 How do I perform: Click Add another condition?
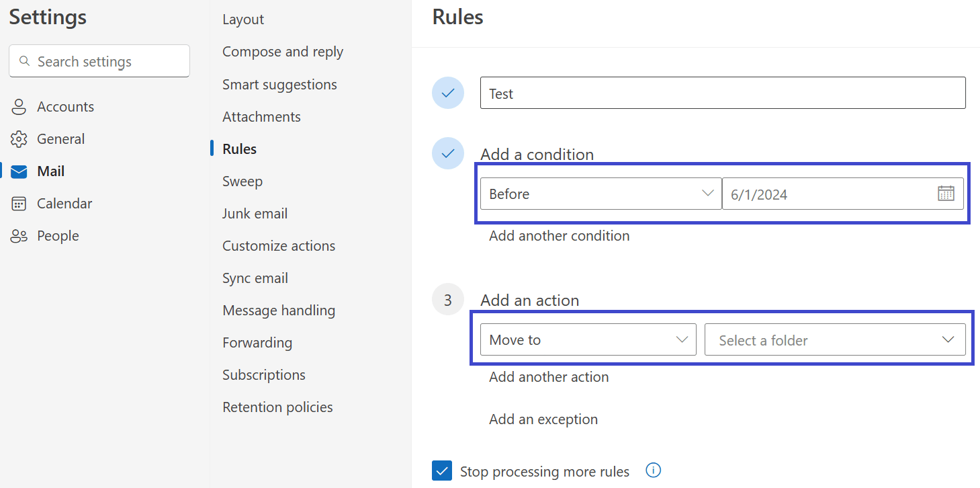pyautogui.click(x=559, y=235)
